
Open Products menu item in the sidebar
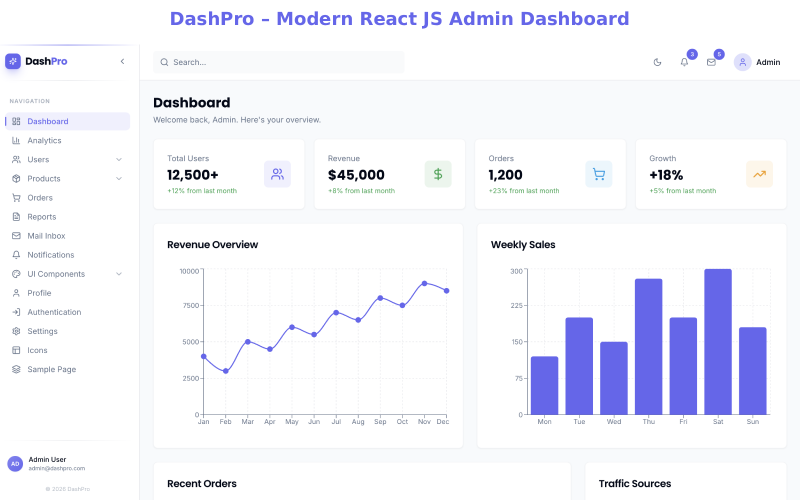click(x=67, y=179)
